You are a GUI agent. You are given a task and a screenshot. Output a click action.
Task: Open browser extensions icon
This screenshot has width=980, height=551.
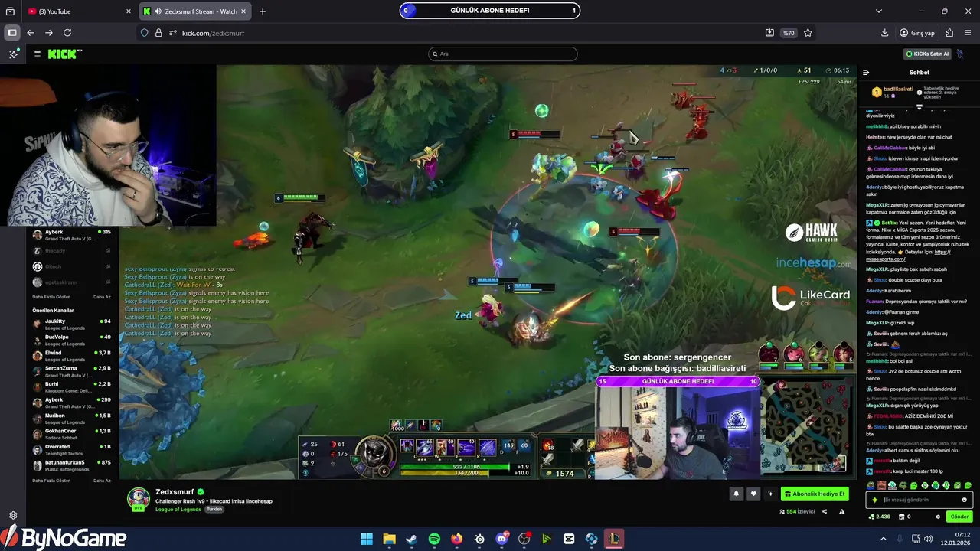[x=949, y=33]
